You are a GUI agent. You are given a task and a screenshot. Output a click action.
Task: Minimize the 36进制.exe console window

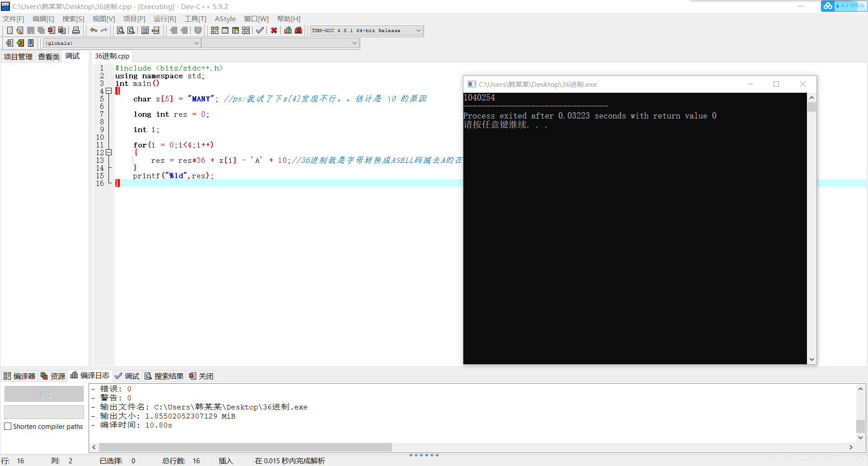[750, 84]
